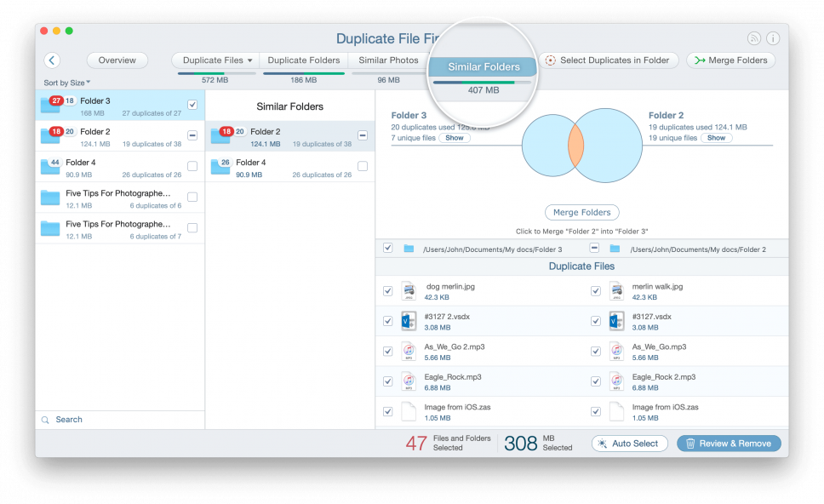Uncheck the Folder 3 path checkbox

pyautogui.click(x=388, y=248)
